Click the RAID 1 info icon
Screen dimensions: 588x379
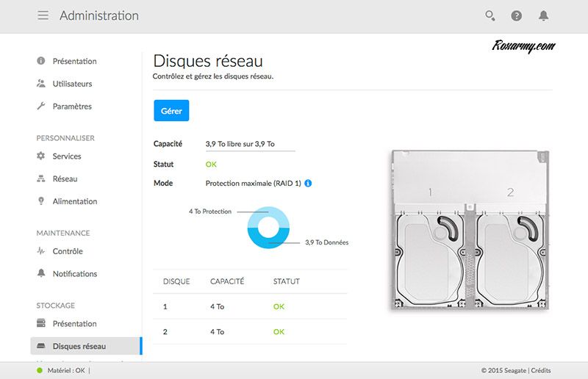click(x=308, y=183)
